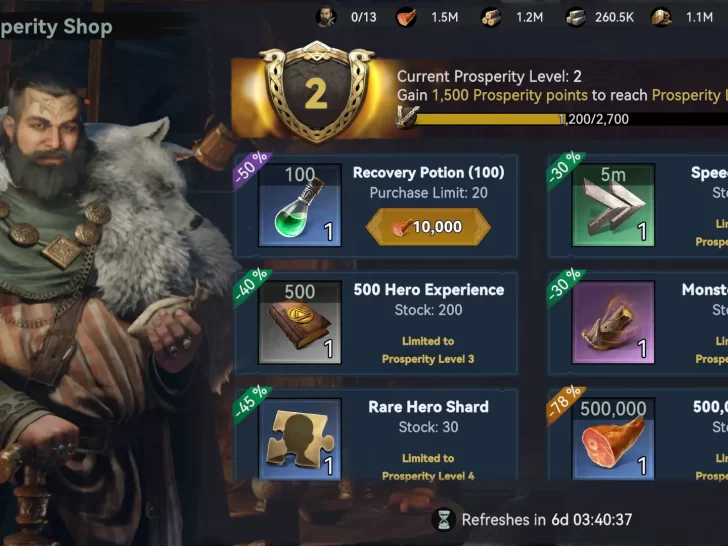This screenshot has width=728, height=546.
Task: Buy Recovery Potion for 10,000 meat
Action: click(428, 227)
